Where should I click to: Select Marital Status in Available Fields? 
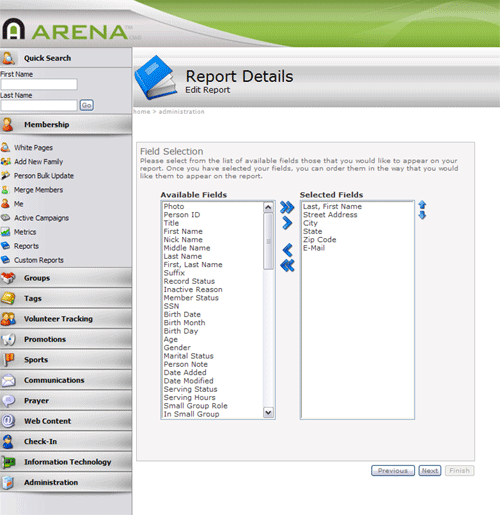click(213, 356)
